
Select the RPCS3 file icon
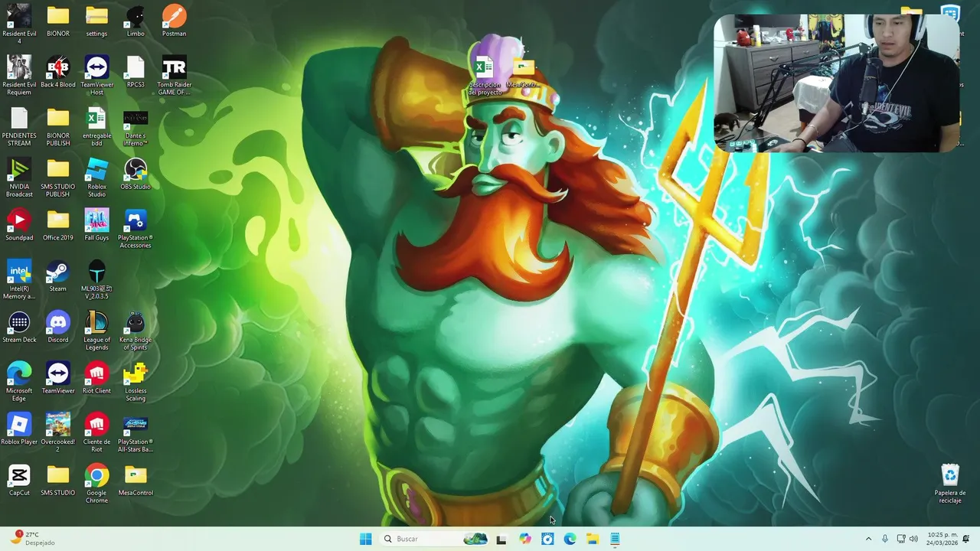coord(136,72)
